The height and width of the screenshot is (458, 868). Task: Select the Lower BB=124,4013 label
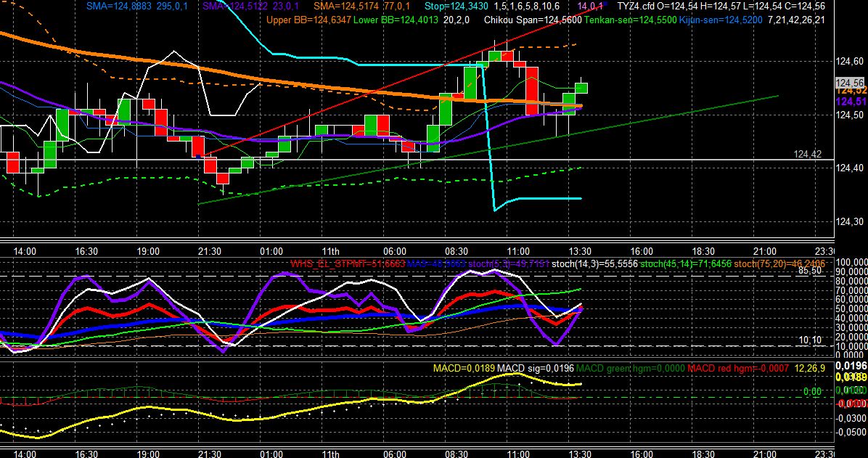396,20
